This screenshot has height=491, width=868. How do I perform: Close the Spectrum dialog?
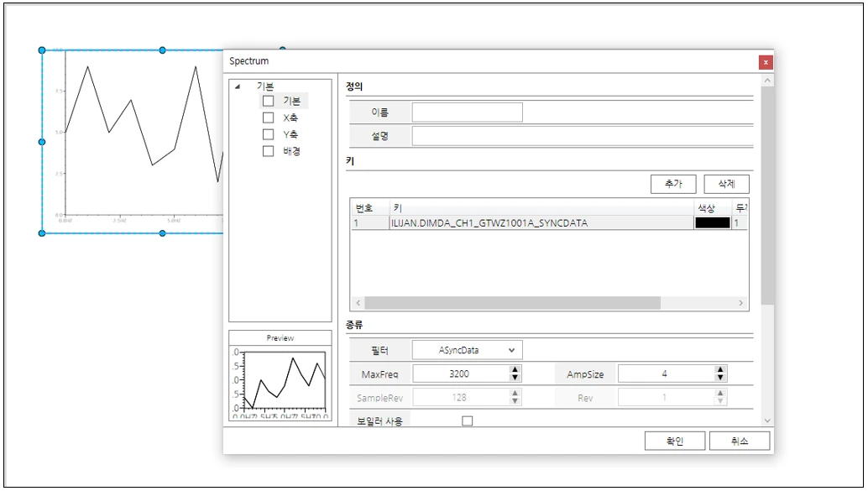coord(766,62)
